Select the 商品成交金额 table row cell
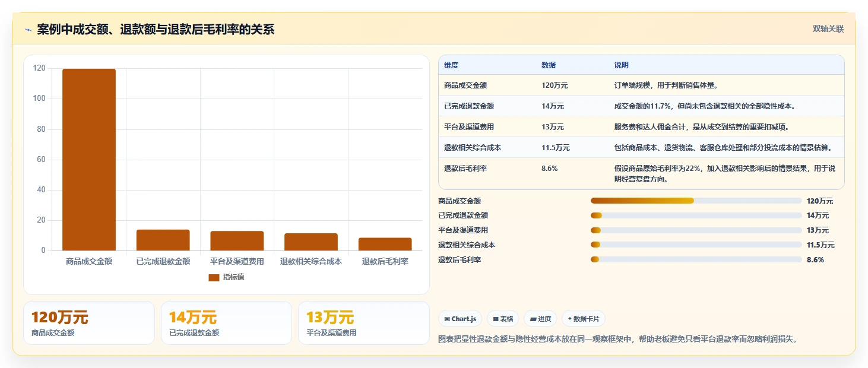The image size is (868, 368). tap(465, 85)
